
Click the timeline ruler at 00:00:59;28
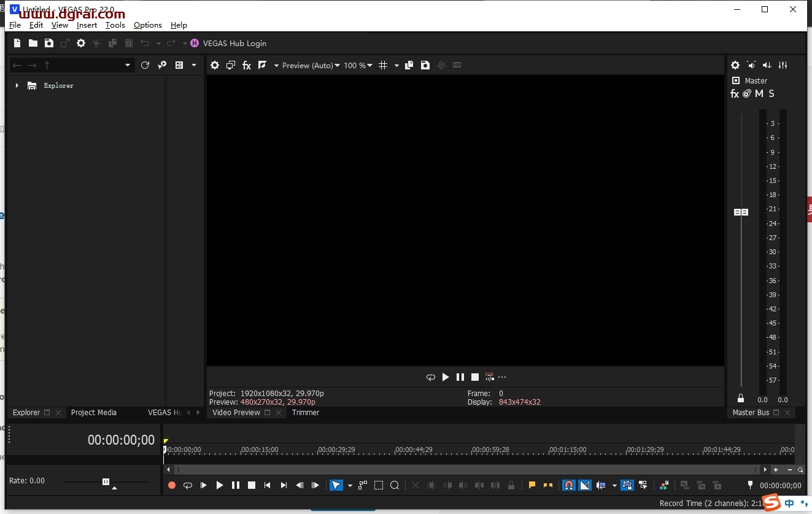click(x=473, y=450)
